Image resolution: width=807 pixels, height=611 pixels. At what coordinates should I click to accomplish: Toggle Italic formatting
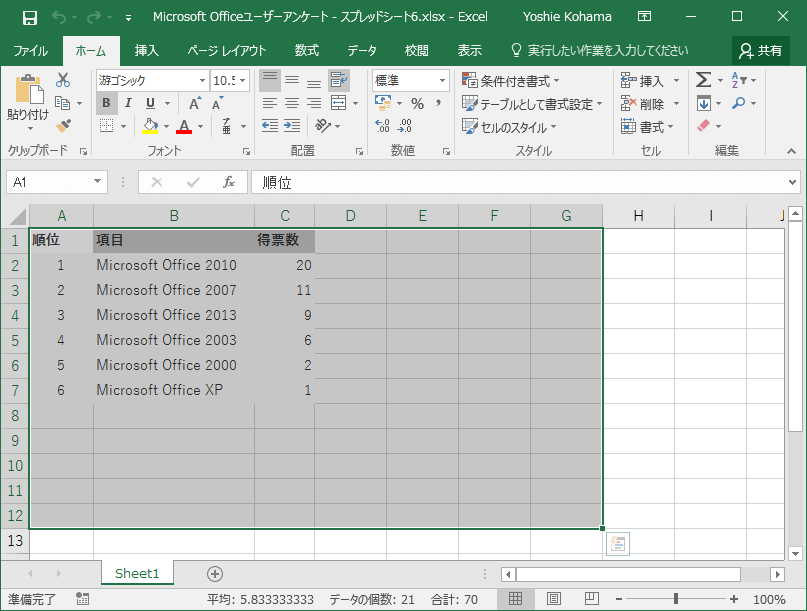128,103
